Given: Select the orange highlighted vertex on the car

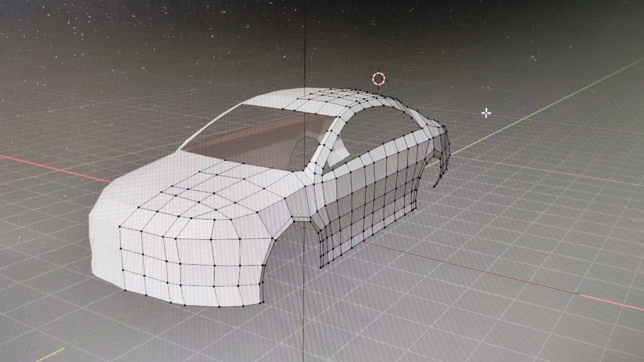Looking at the screenshot, I should pyautogui.click(x=298, y=215).
